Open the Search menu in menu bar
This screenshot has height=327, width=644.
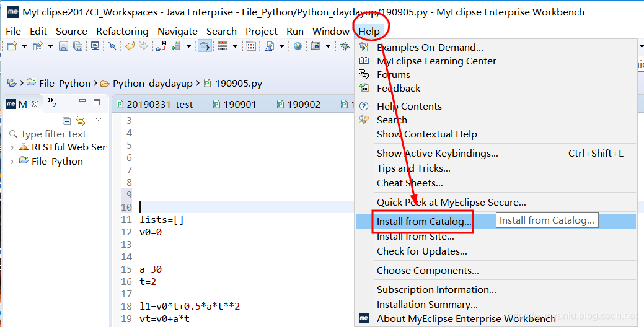pyautogui.click(x=221, y=32)
